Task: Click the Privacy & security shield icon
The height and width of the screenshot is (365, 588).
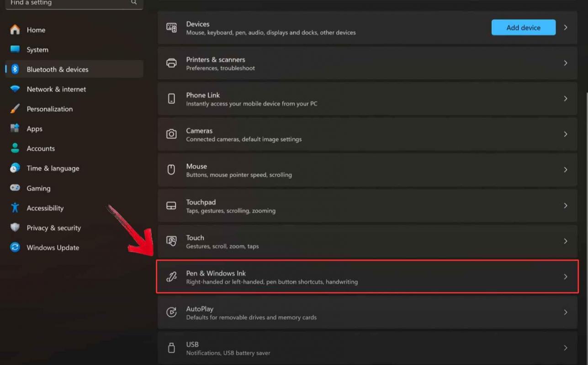Action: [x=15, y=227]
